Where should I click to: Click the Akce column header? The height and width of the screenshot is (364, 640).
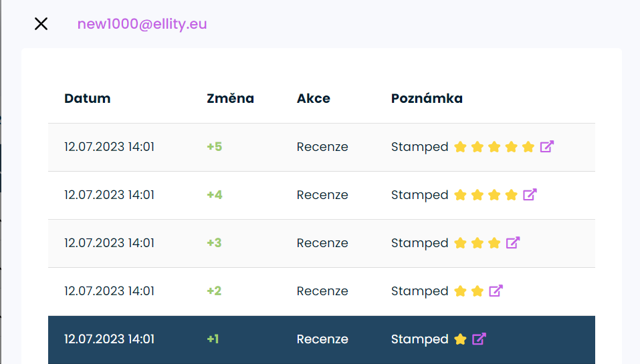click(313, 99)
